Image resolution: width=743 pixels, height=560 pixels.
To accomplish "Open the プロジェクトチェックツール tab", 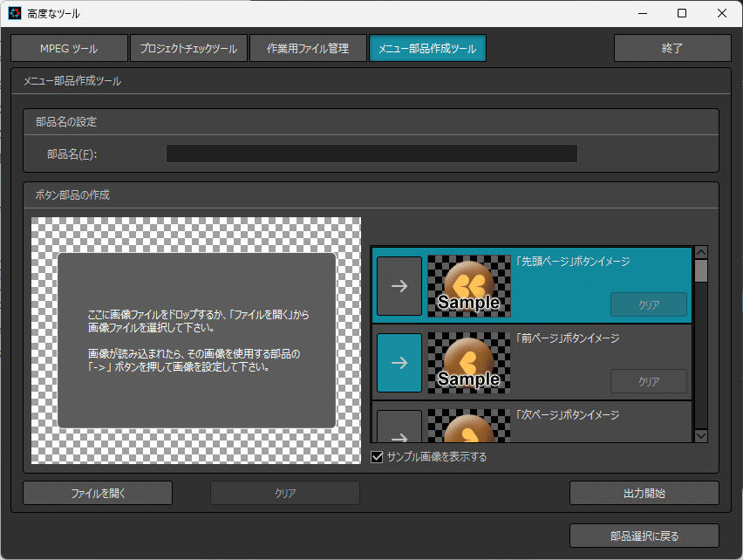I will [189, 48].
